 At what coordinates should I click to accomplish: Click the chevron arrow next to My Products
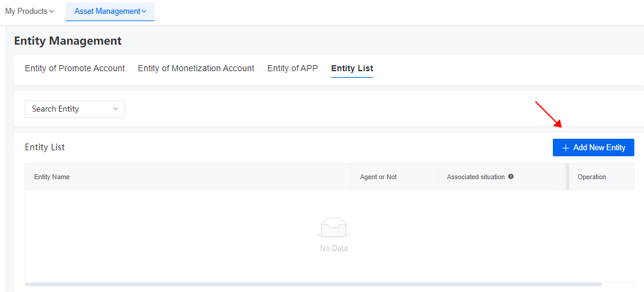51,11
